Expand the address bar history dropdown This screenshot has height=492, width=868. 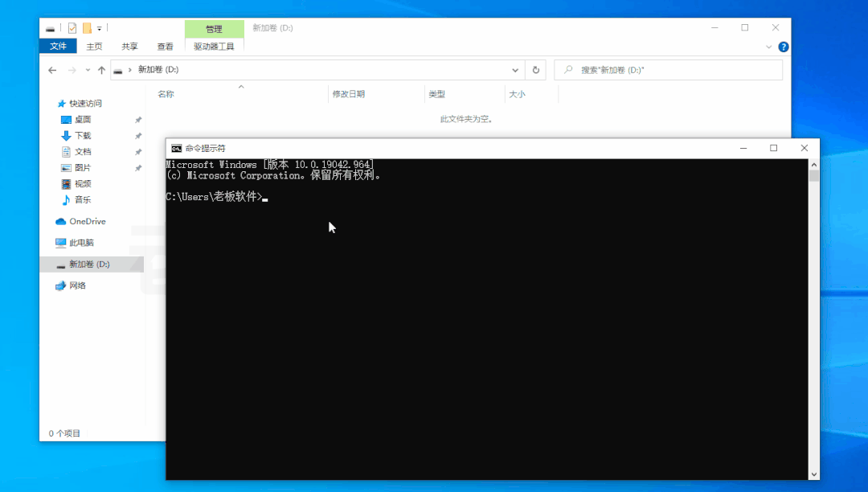(515, 70)
